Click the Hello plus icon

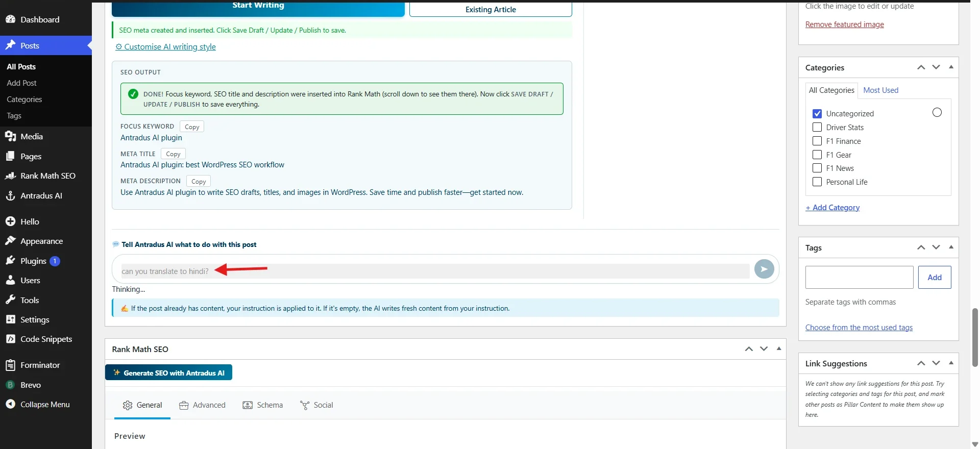point(10,221)
